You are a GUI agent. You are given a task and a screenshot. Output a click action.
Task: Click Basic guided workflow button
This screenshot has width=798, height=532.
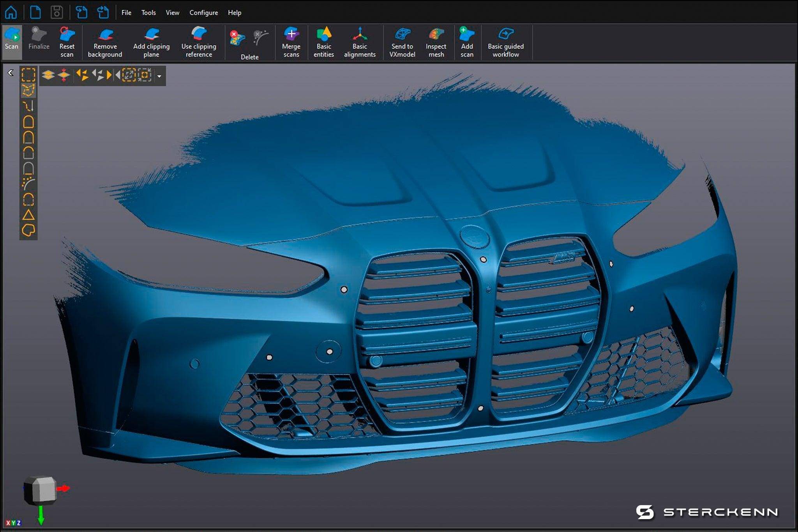(x=505, y=42)
